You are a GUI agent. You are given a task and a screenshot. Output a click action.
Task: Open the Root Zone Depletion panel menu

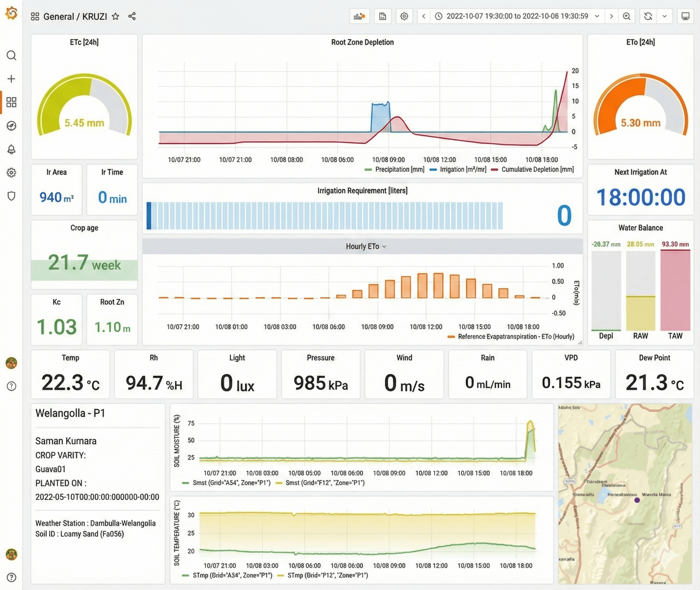click(362, 42)
